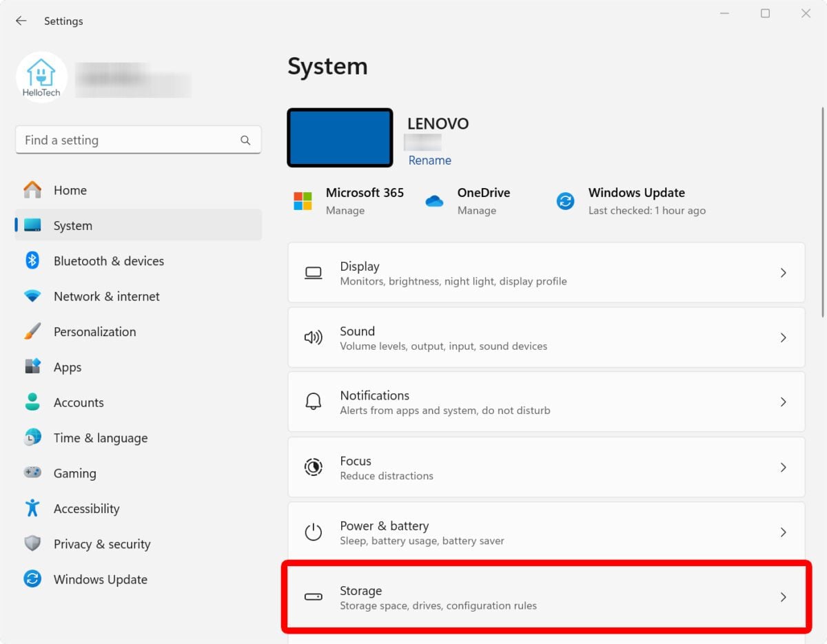
Task: Select the Privacy & security shield icon
Action: tap(33, 543)
